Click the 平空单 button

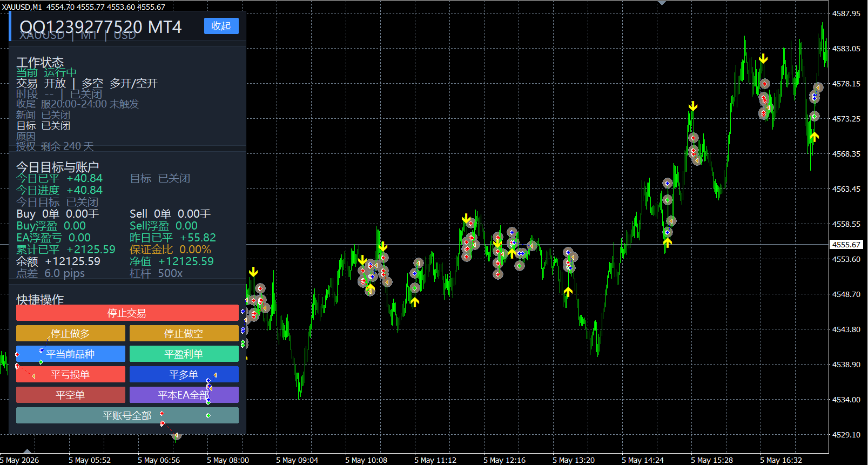pos(71,395)
